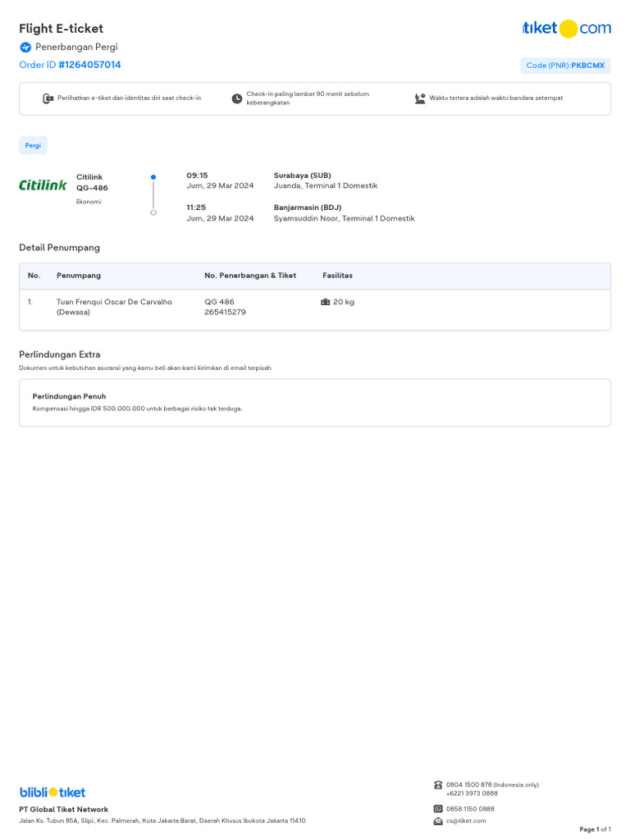Click the Ekonomi class label
Viewport: 630px width, 840px height.
click(x=89, y=202)
